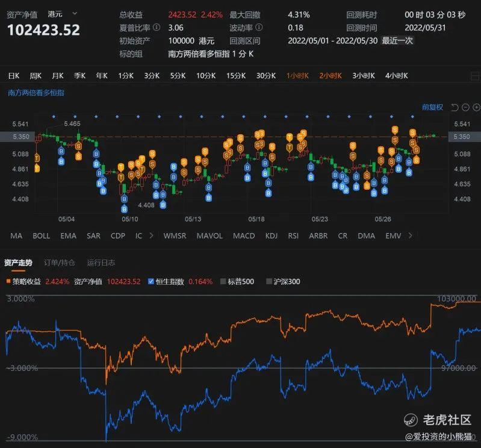Open the 资产走势 tab
Viewport: 481px width, 448px height.
point(18,263)
